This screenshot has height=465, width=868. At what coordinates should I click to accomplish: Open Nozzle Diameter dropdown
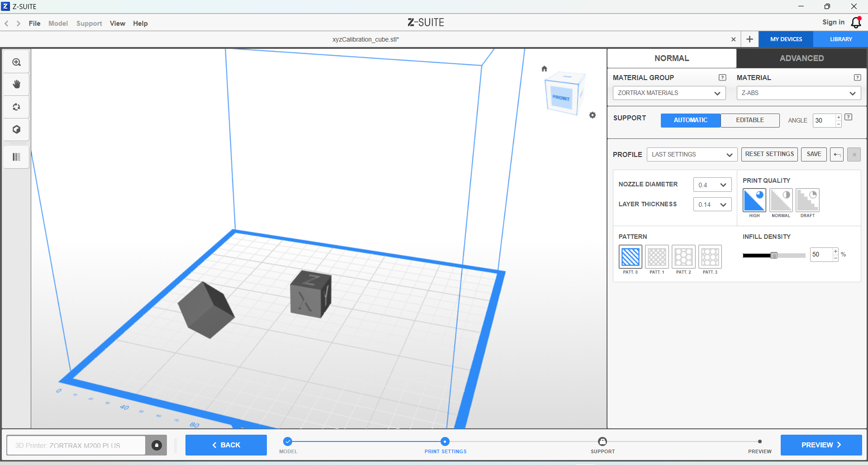pos(712,185)
